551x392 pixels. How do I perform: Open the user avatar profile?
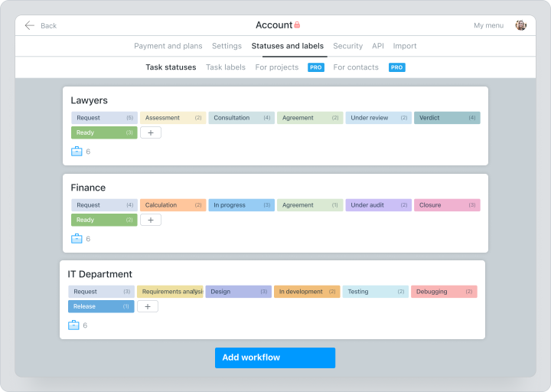click(520, 25)
